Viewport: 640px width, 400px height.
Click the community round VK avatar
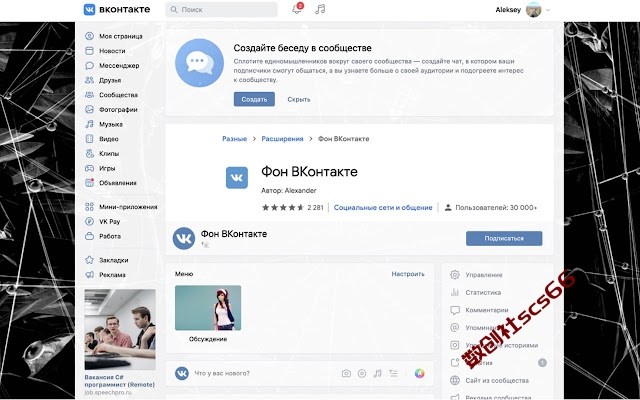click(x=184, y=238)
